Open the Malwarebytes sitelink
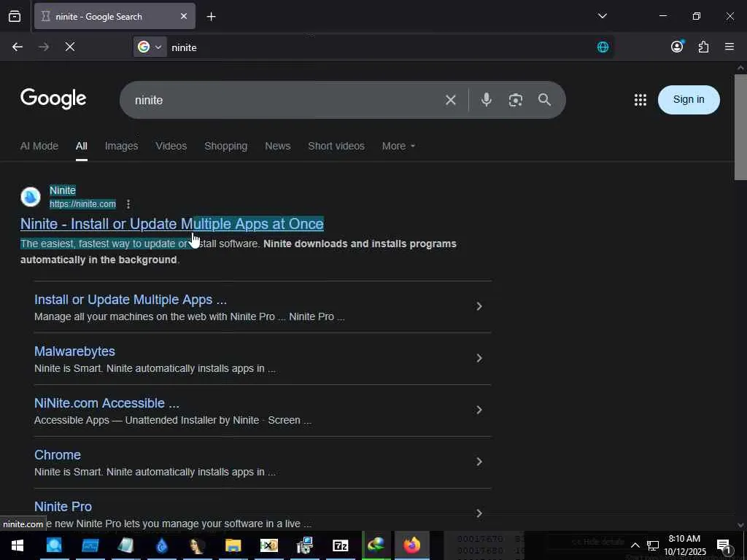This screenshot has width=747, height=560. click(x=75, y=351)
